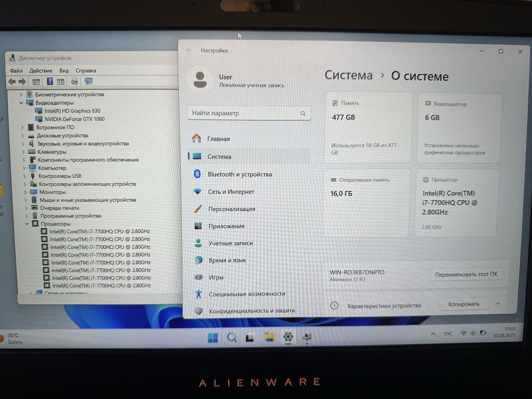Select Мыши и иные указывающие устройства row
Screen dimensions: 532x399
[88, 200]
